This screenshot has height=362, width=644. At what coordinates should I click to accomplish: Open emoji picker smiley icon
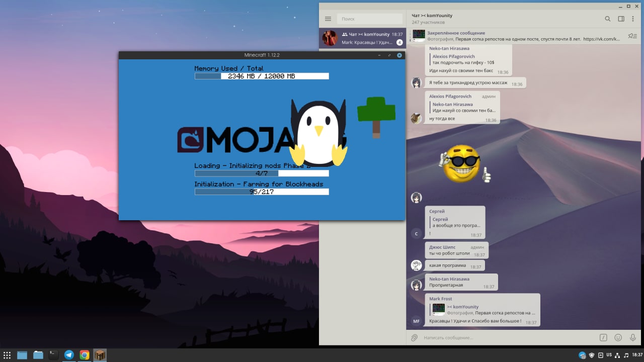click(x=618, y=337)
